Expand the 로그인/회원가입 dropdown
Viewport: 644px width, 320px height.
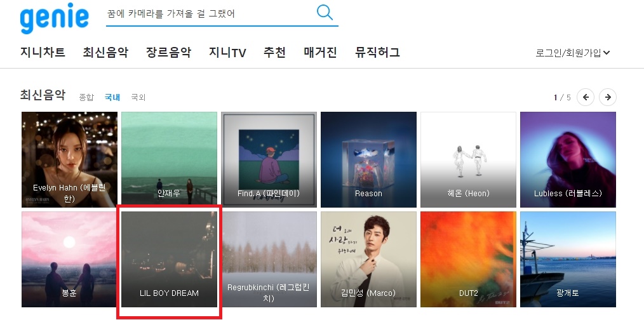pos(572,53)
